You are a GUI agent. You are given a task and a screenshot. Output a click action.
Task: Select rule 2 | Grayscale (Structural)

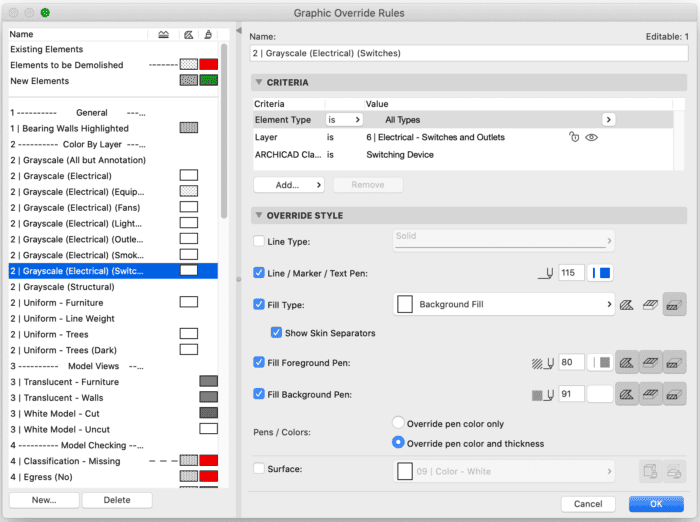point(113,287)
